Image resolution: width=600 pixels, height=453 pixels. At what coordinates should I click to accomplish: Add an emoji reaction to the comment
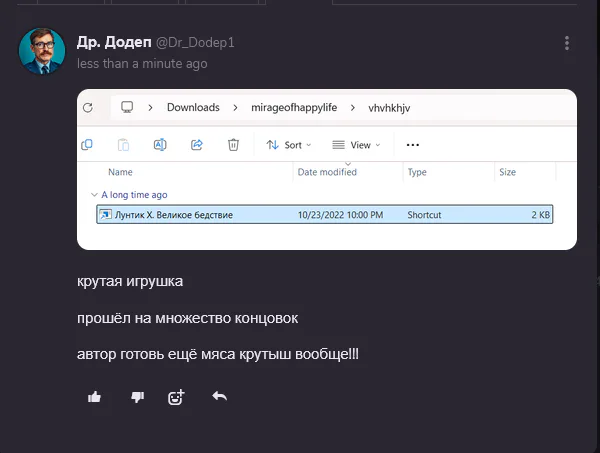click(176, 397)
